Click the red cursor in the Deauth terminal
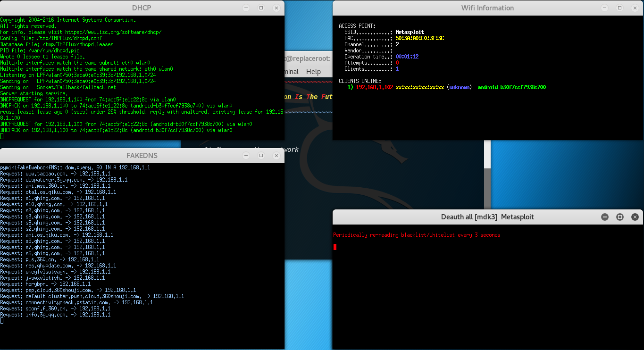644x350 pixels. (335, 247)
